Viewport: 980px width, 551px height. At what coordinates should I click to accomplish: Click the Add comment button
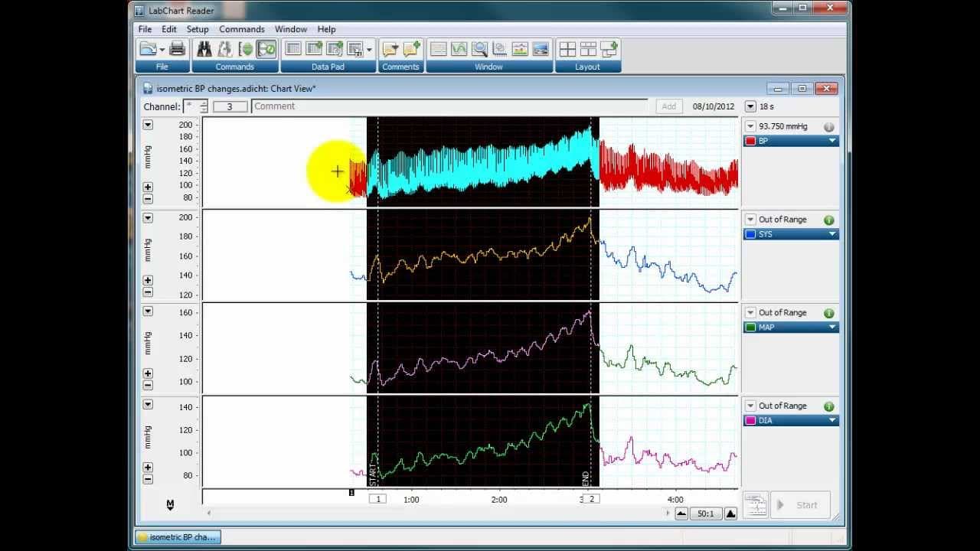point(668,106)
